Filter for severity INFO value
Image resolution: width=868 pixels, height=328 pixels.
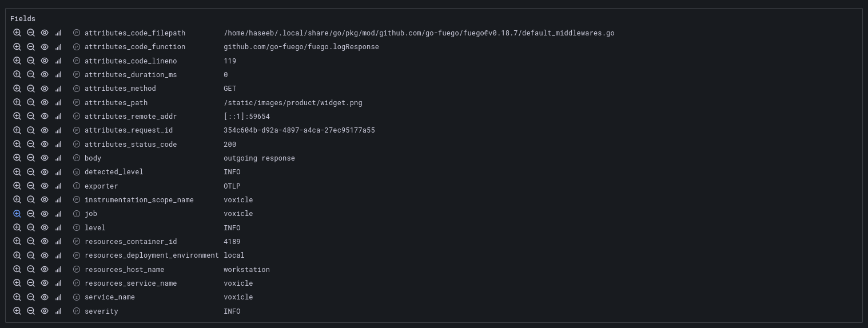17,311
